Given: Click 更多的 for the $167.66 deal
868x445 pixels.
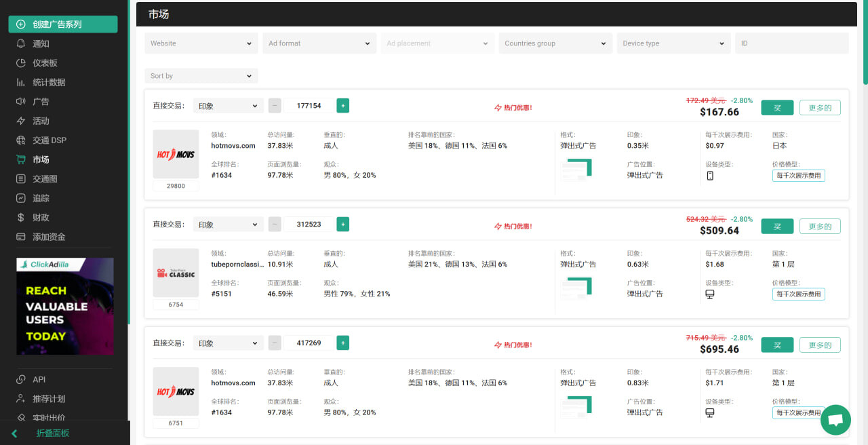Looking at the screenshot, I should pyautogui.click(x=820, y=108).
